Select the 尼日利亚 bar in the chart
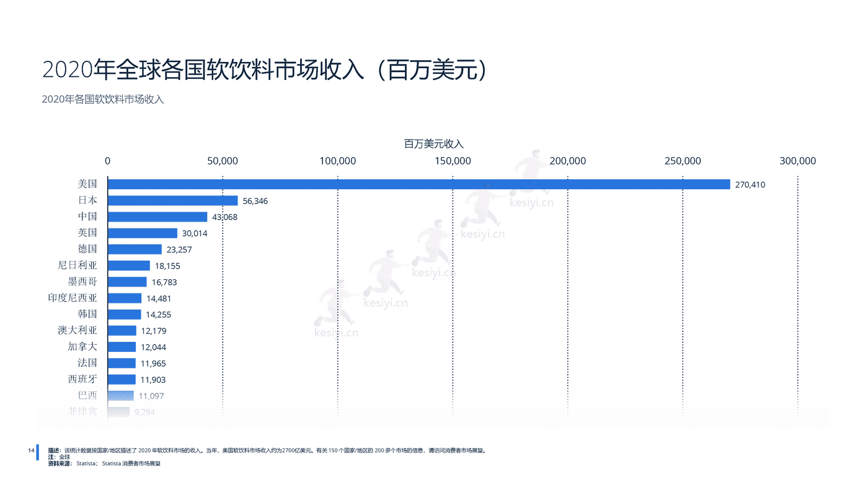This screenshot has height=489, width=868. (129, 266)
